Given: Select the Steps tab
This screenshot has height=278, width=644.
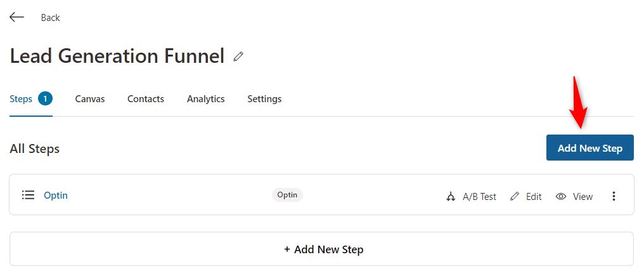Looking at the screenshot, I should [21, 99].
